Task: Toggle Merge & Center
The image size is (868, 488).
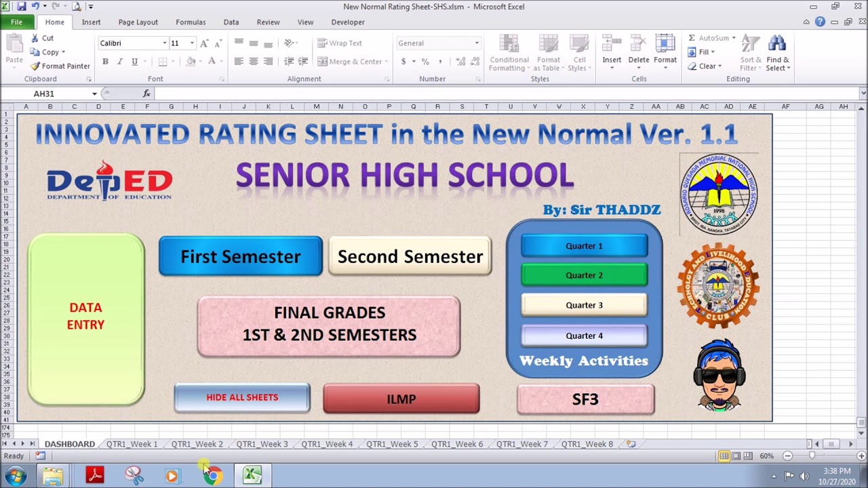Action: tap(349, 62)
